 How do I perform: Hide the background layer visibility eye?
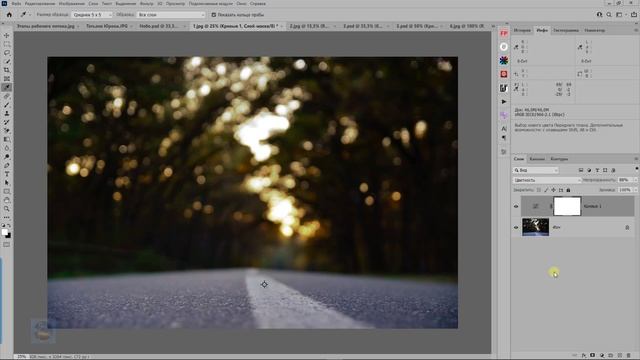[x=516, y=227]
